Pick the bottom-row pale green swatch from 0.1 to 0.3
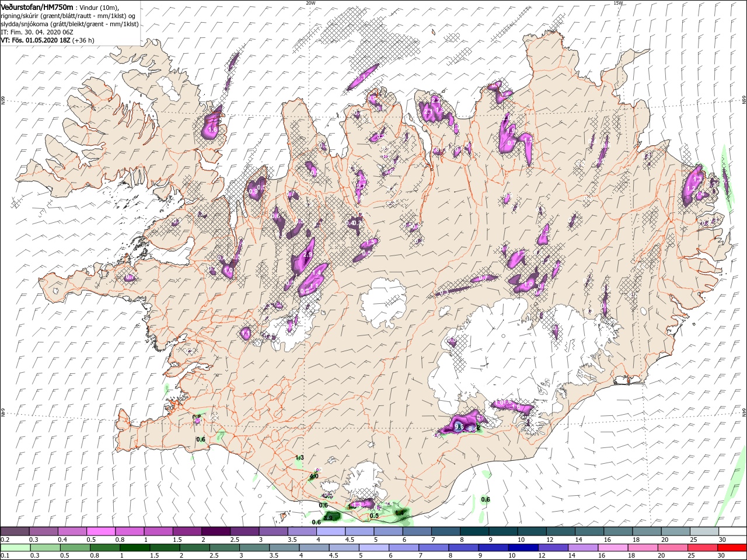The width and height of the screenshot is (747, 560). [x=15, y=548]
